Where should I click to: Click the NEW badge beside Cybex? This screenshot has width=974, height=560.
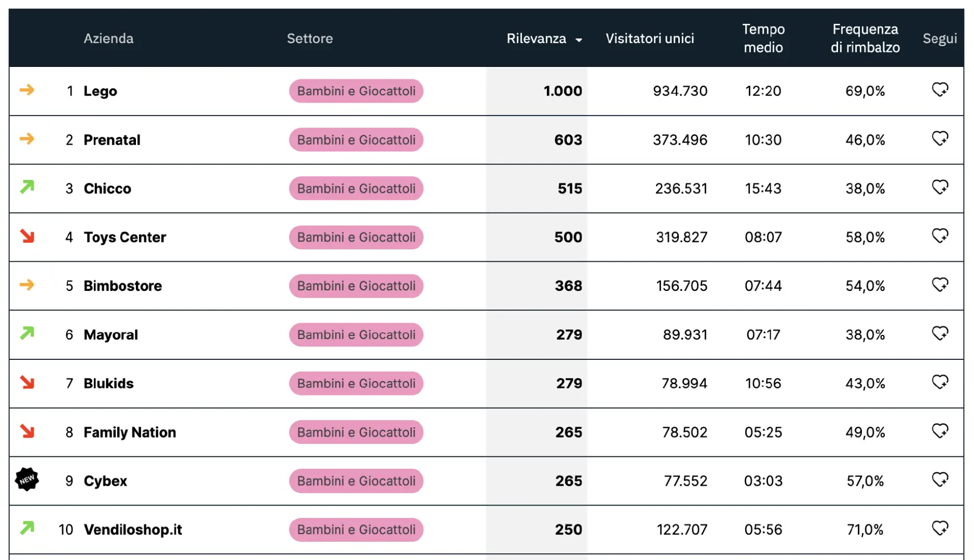tap(27, 479)
